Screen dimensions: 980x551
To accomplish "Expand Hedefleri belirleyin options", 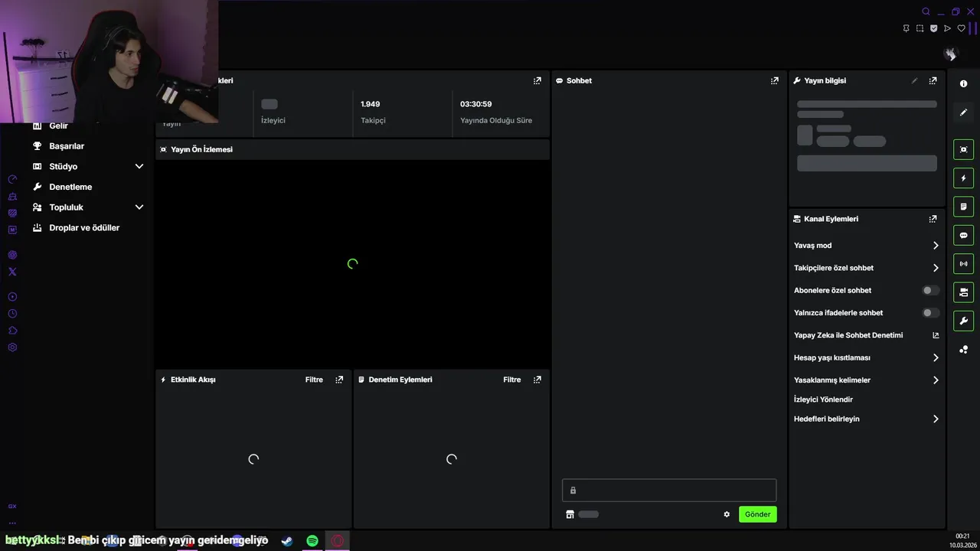I will [x=936, y=419].
